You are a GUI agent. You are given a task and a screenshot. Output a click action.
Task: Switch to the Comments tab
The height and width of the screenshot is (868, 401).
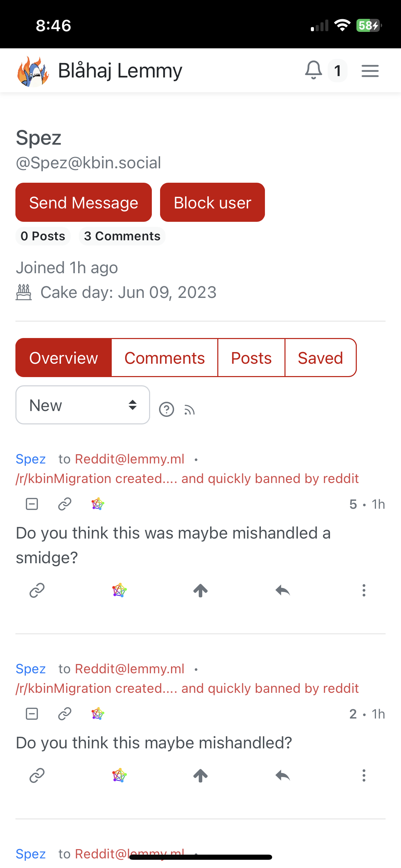click(x=165, y=358)
